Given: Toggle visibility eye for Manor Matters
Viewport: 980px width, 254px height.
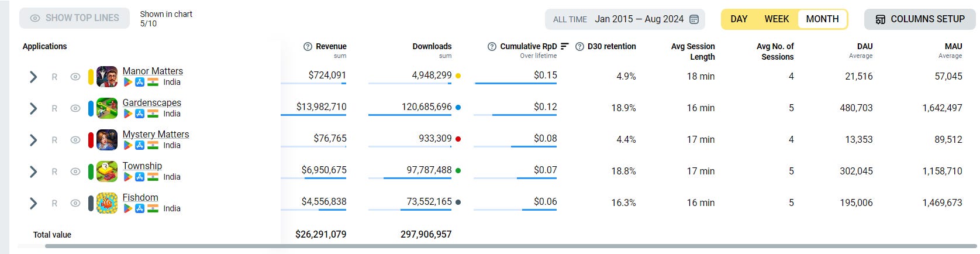Looking at the screenshot, I should click(75, 77).
